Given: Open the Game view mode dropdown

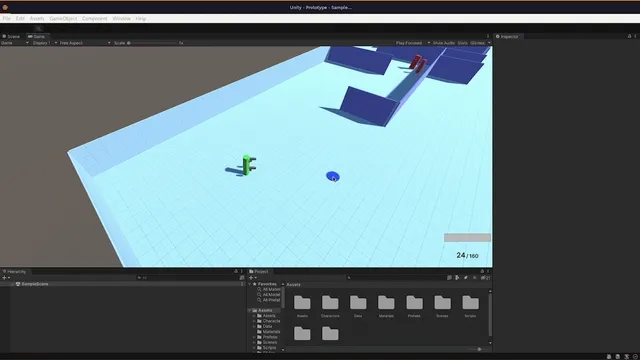Looking at the screenshot, I should click(15, 43).
